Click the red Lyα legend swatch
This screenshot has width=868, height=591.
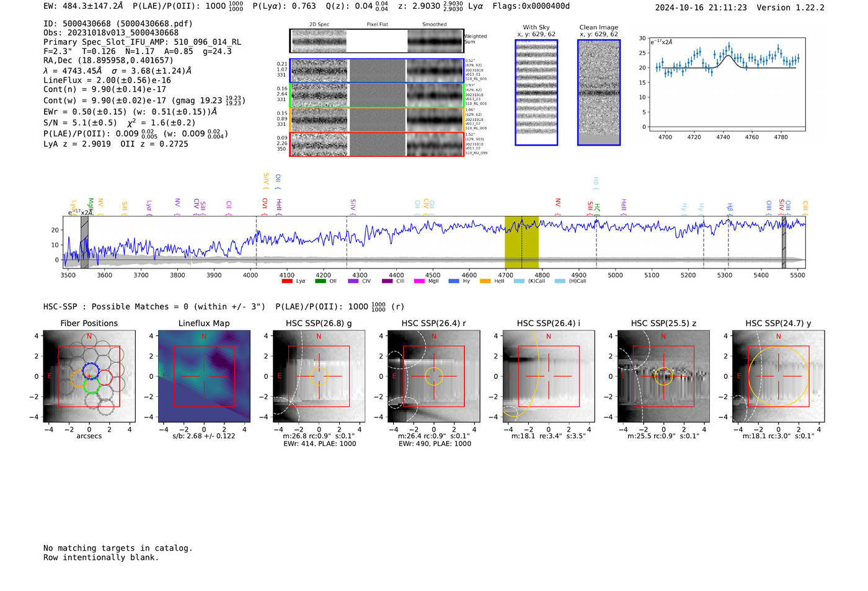coord(287,281)
